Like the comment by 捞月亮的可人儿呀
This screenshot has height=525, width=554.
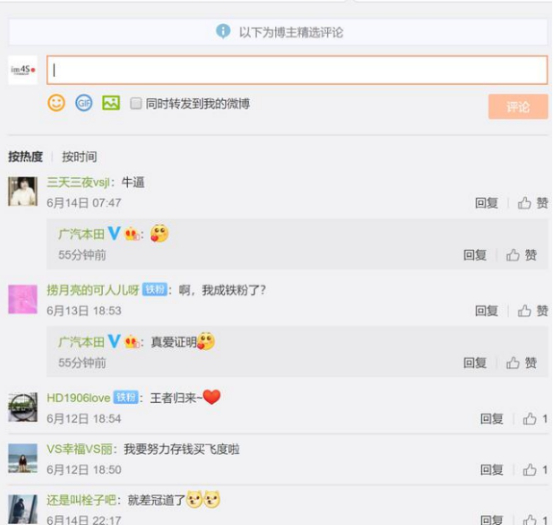point(533,311)
